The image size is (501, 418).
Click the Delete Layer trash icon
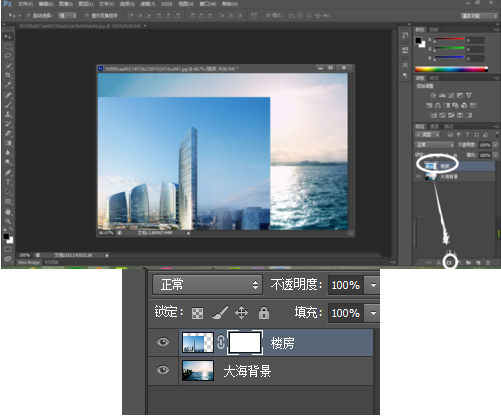pos(488,263)
